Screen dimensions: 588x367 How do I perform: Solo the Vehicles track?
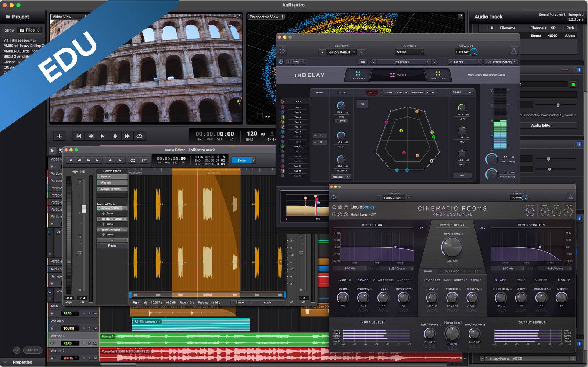pyautogui.click(x=89, y=328)
